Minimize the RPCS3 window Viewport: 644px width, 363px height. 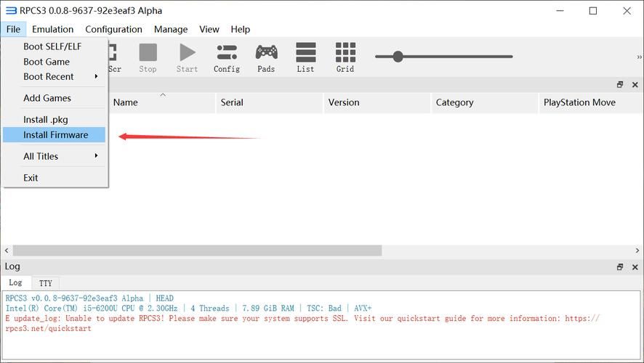(560, 11)
